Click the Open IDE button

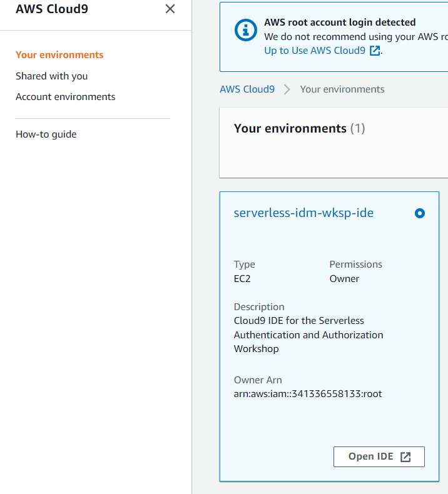(379, 457)
